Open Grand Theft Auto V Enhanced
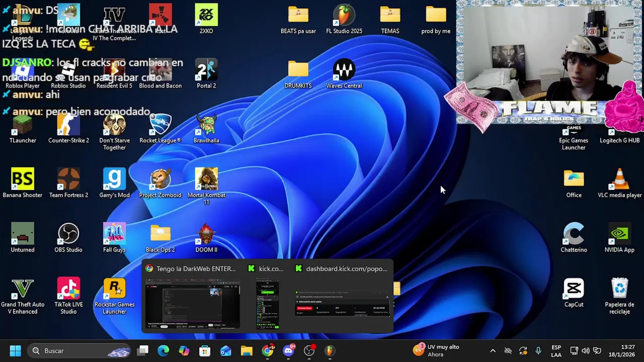Screen dimensions: 644x362 tap(23, 297)
